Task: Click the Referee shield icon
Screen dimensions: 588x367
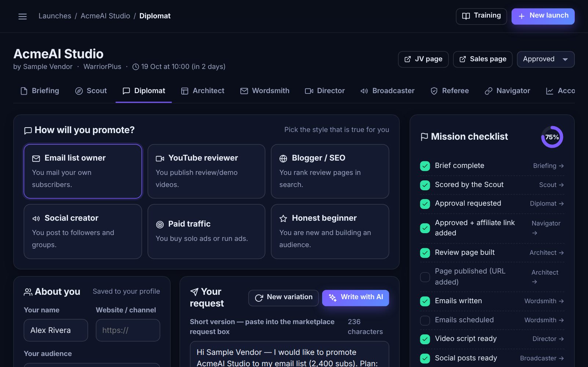Action: click(x=434, y=91)
